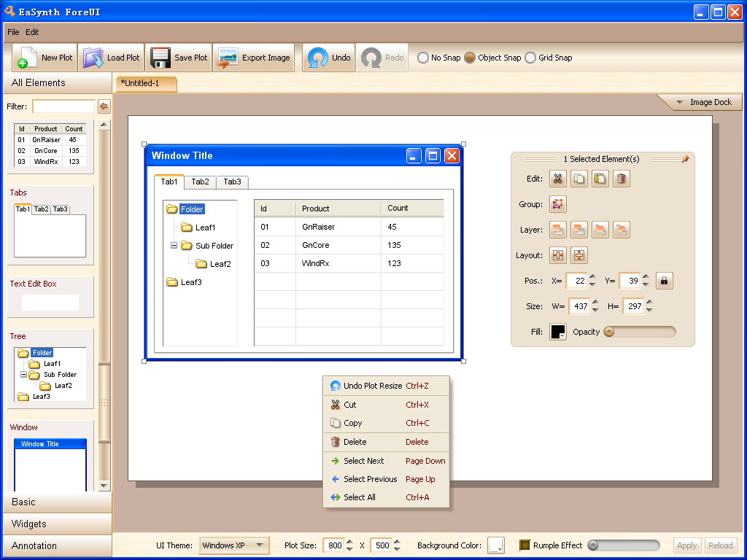This screenshot has width=747, height=560.
Task: Clear the filter with the arrow icon
Action: pyautogui.click(x=104, y=106)
